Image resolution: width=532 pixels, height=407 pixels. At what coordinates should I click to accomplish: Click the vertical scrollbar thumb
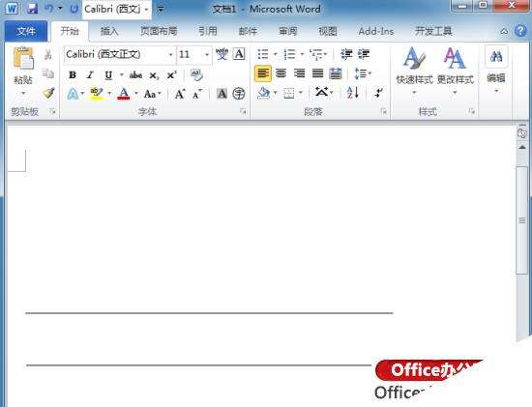click(x=522, y=220)
